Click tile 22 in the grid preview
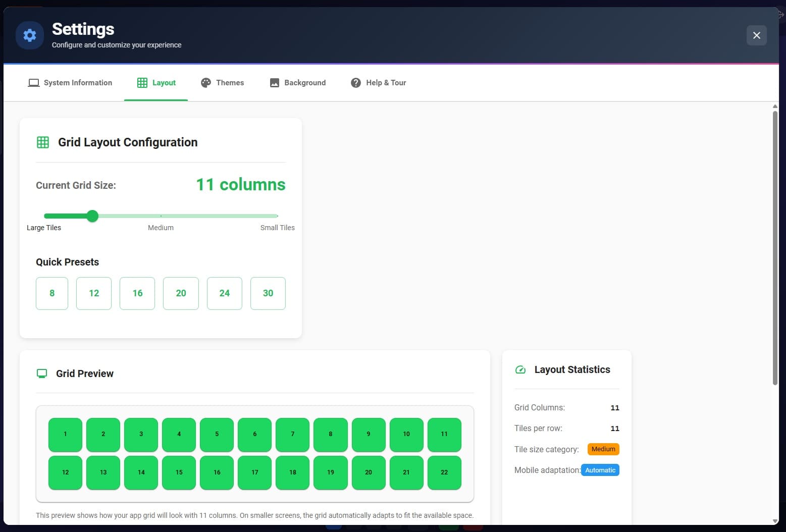 coord(444,472)
